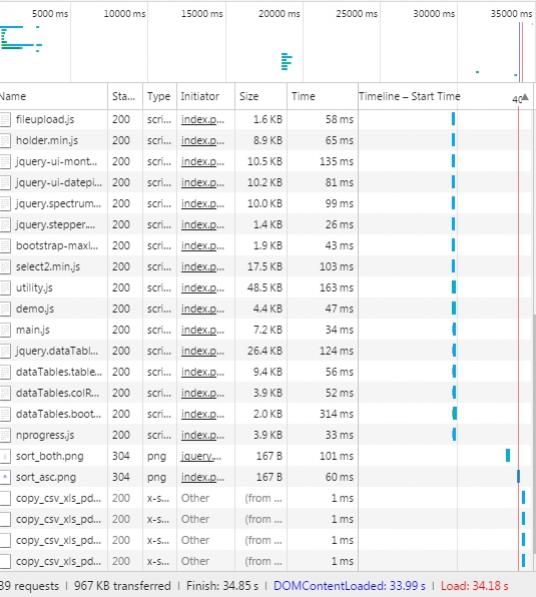Click the select2.min.js file icon
The width and height of the screenshot is (536, 597).
click(x=5, y=267)
